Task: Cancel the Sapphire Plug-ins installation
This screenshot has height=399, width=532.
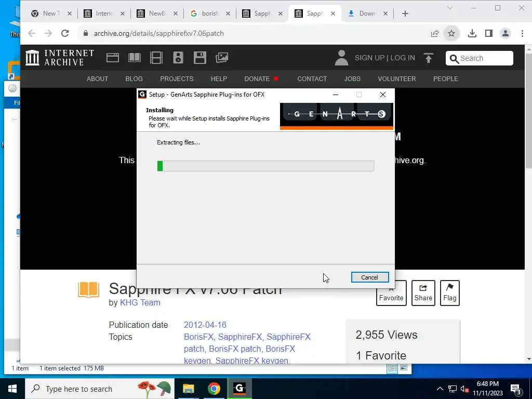Action: click(x=369, y=277)
